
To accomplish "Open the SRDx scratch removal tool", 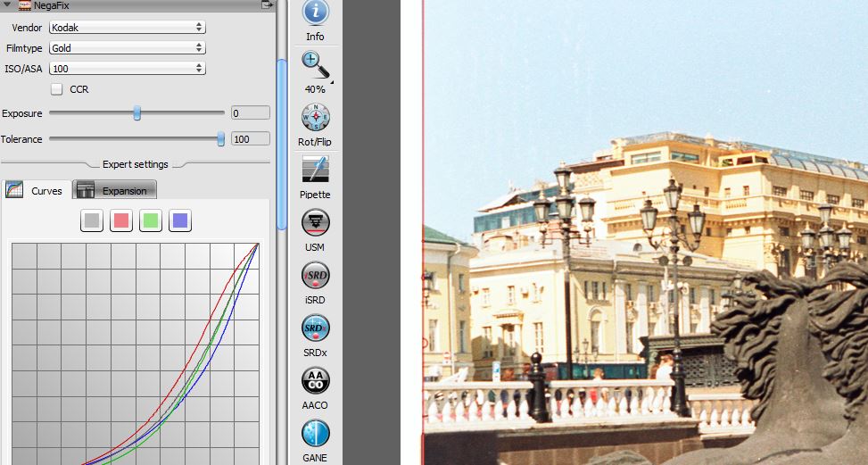I will (x=315, y=328).
